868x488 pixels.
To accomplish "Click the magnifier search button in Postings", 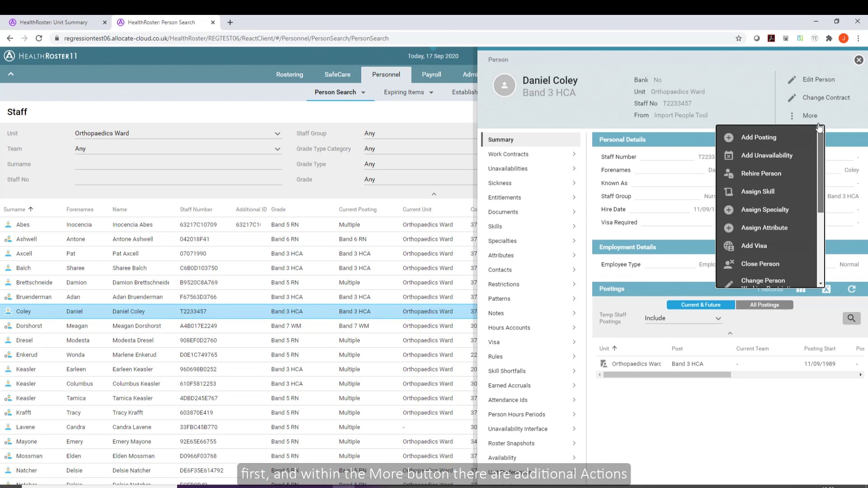I will coord(851,318).
